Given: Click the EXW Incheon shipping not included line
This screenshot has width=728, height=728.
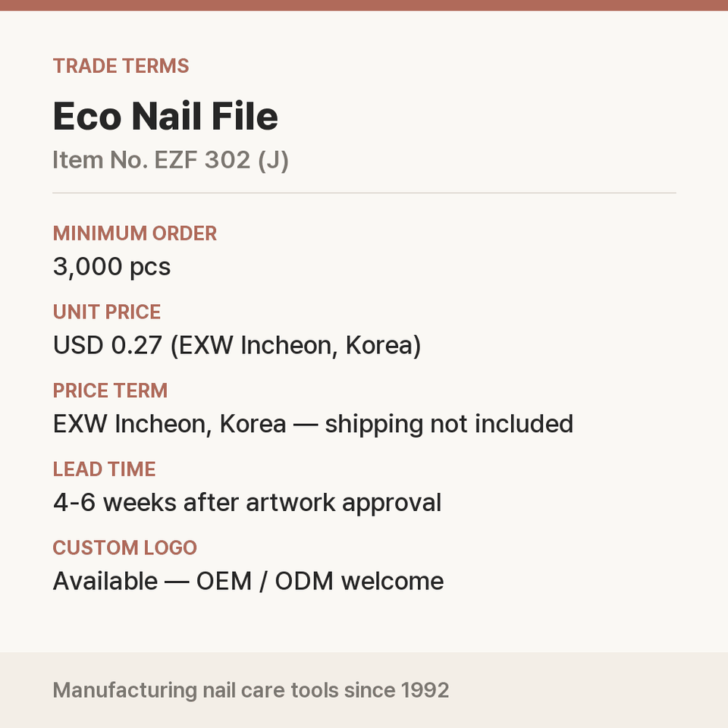Looking at the screenshot, I should (x=313, y=425).
